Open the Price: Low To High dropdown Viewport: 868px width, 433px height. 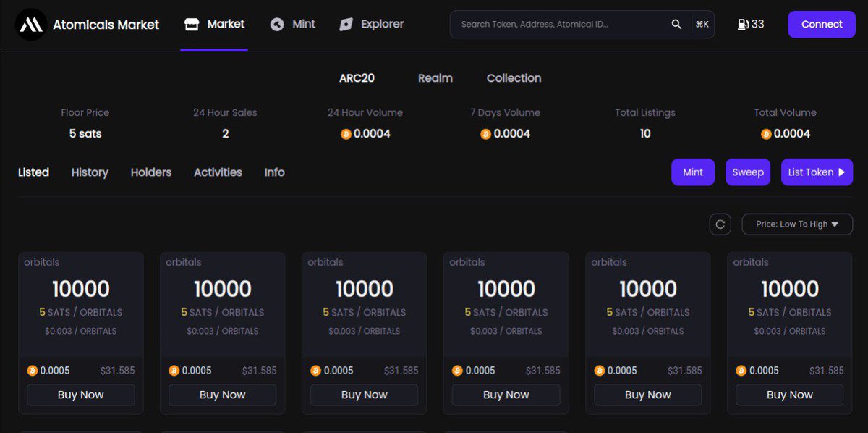(797, 224)
